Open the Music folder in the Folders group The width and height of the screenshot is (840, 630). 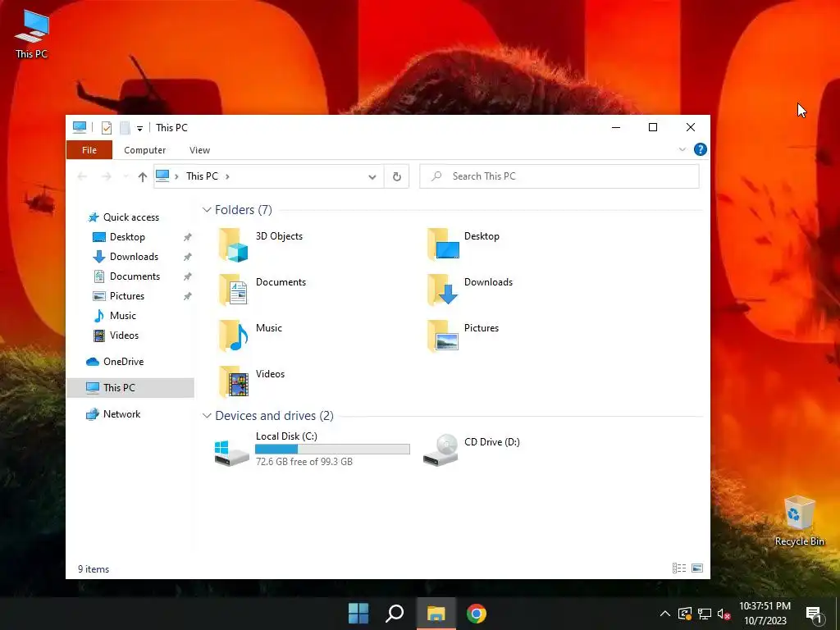pyautogui.click(x=251, y=336)
